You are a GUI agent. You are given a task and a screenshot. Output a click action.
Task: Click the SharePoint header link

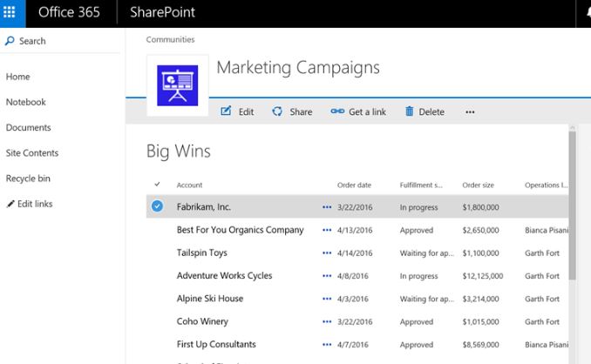pyautogui.click(x=162, y=12)
